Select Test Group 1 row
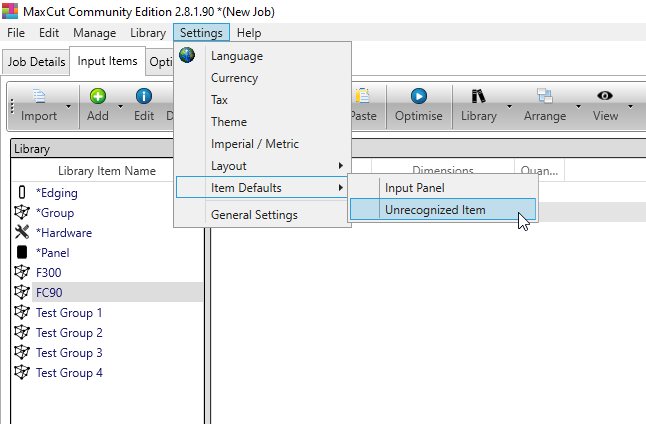The width and height of the screenshot is (646, 424). pos(69,313)
